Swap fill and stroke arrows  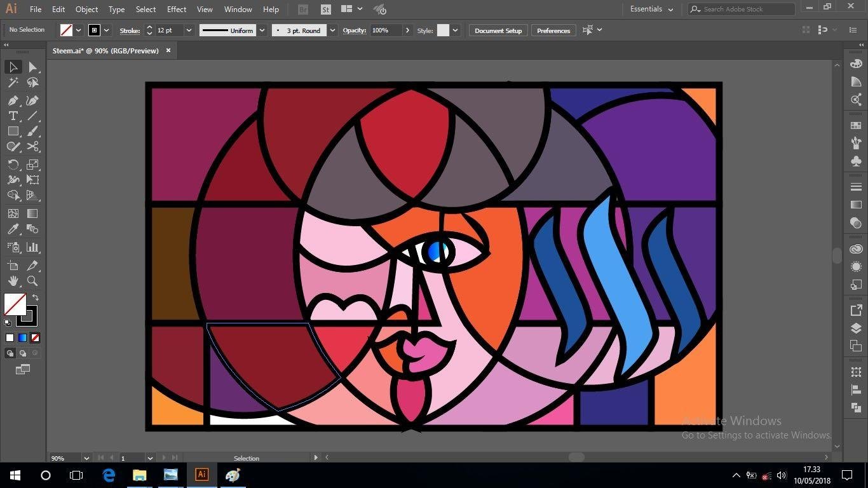36,297
